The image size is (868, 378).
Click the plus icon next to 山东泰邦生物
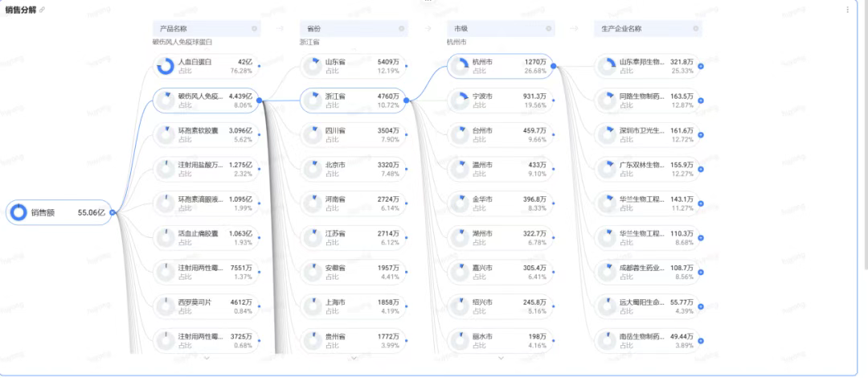[701, 67]
